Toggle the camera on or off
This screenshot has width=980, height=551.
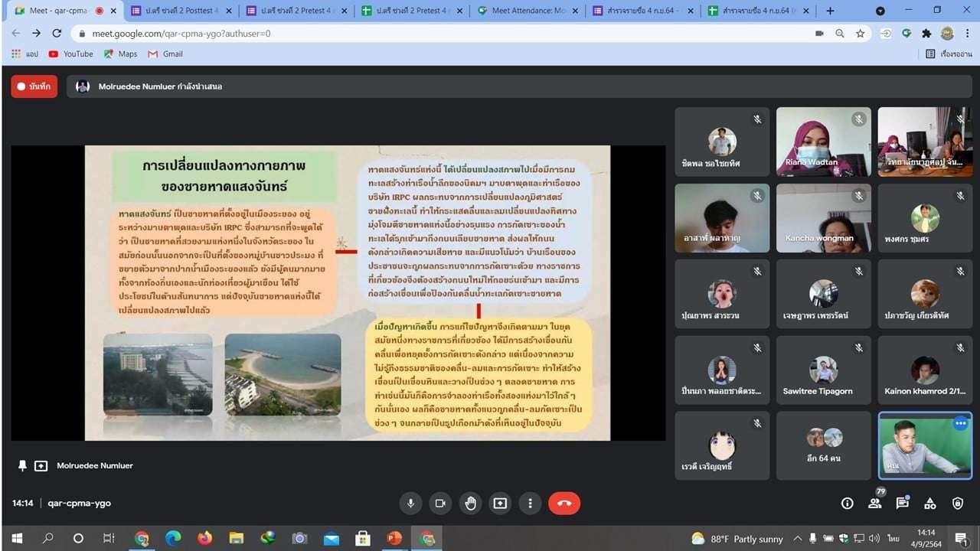tap(440, 503)
